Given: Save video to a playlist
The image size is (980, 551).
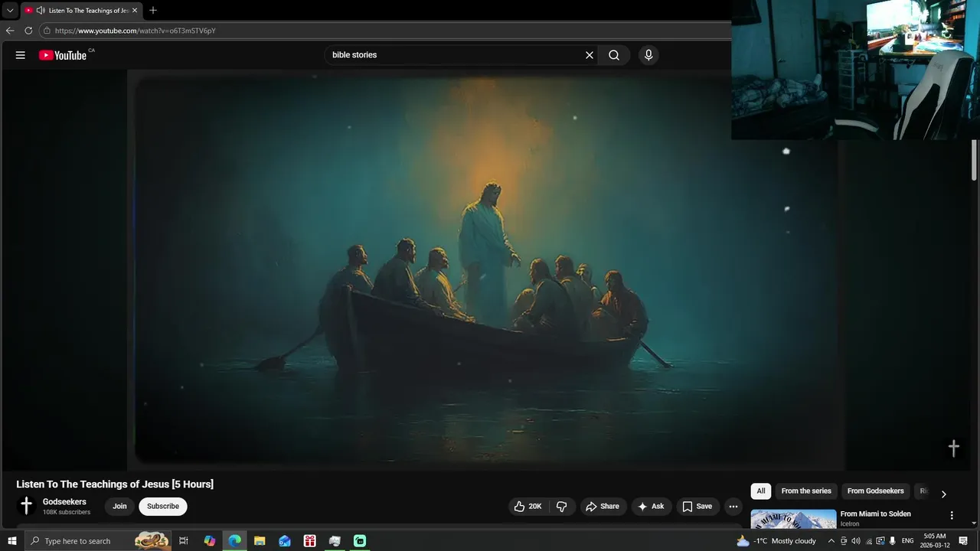Looking at the screenshot, I should 697,507.
